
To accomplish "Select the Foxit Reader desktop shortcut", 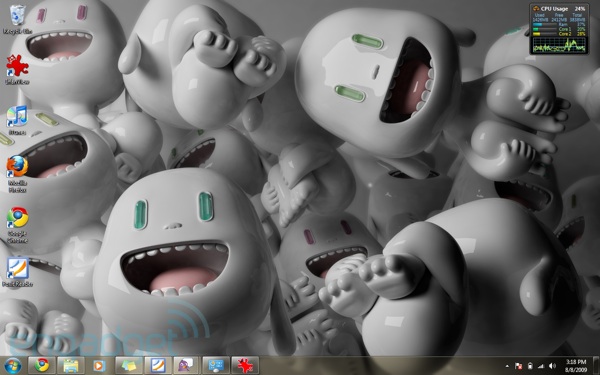I will coord(17,272).
